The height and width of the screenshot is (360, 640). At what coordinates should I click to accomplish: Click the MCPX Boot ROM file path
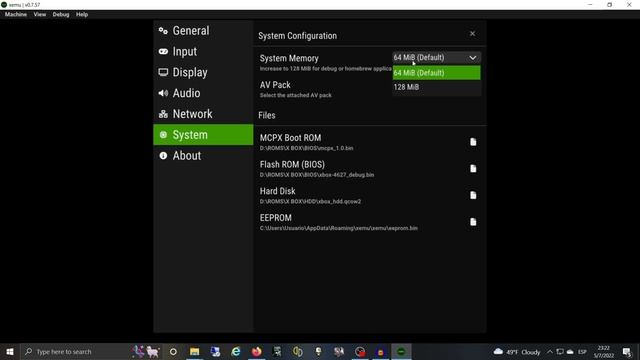(307, 148)
